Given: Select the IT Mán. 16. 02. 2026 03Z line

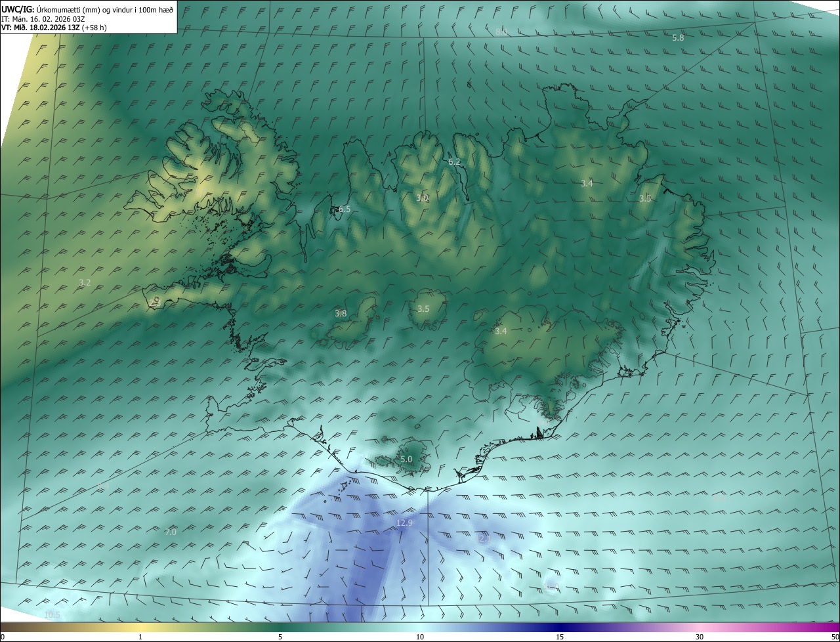Looking at the screenshot, I should pyautogui.click(x=43, y=19).
